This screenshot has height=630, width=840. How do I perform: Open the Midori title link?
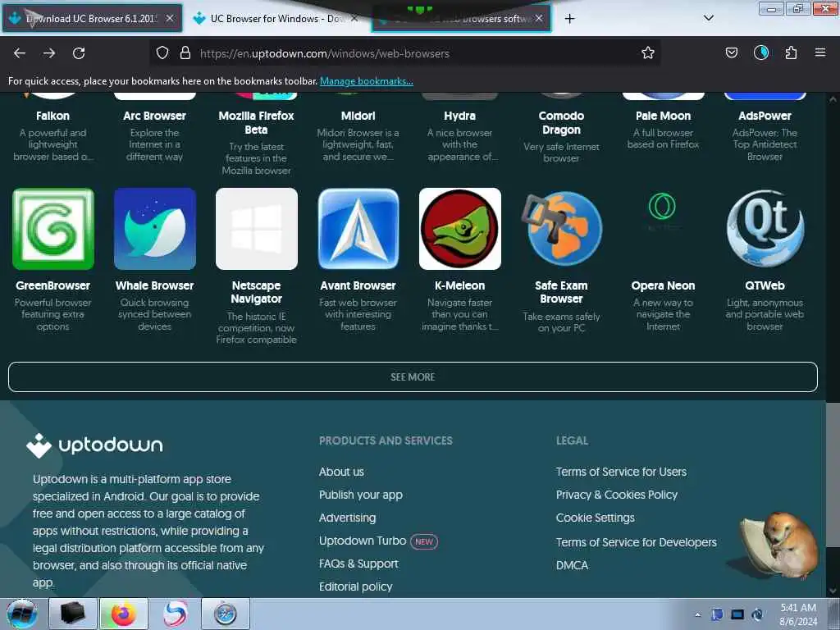(358, 116)
